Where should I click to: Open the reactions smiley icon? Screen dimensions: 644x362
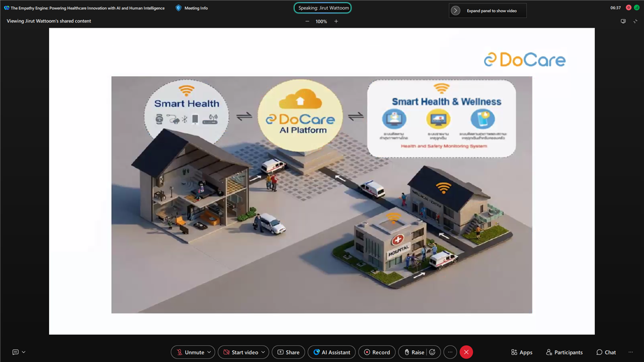coord(433,352)
